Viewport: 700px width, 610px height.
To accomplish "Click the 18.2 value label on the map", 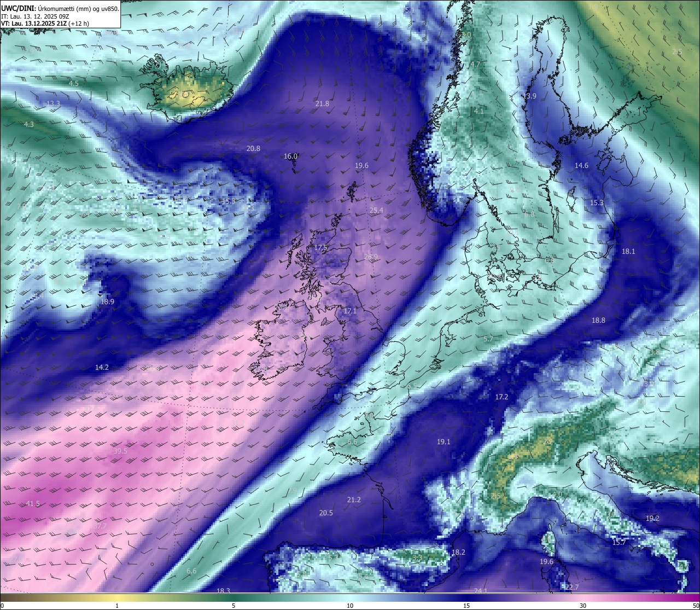I will click(458, 552).
